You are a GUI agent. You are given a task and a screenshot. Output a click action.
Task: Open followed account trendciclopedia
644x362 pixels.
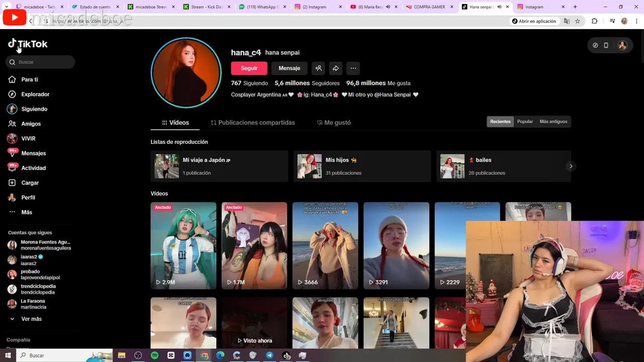pos(38,289)
